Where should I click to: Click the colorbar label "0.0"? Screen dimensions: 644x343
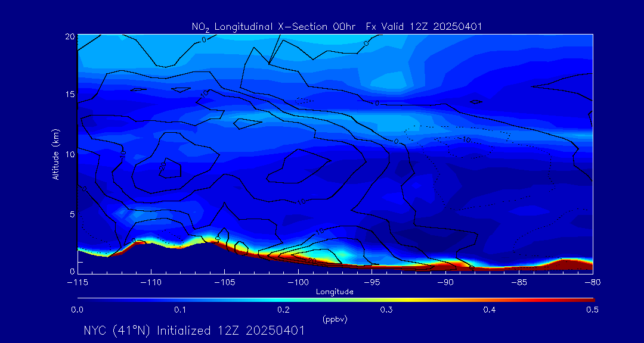[x=77, y=310]
